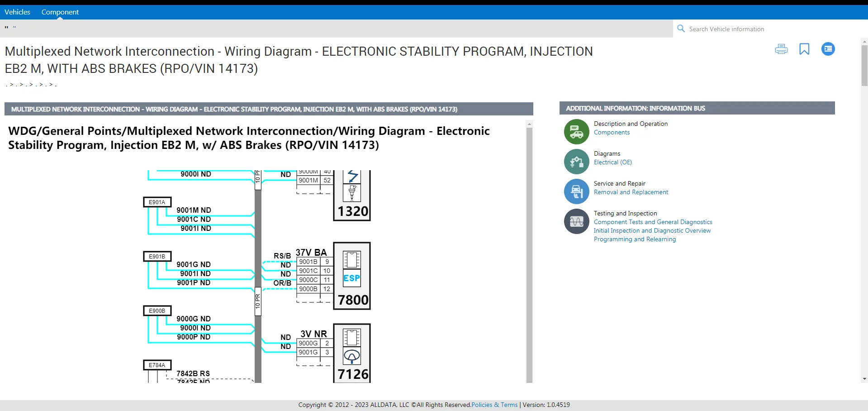Click the print page icon
Screen dimensions: 868x411
(781, 49)
